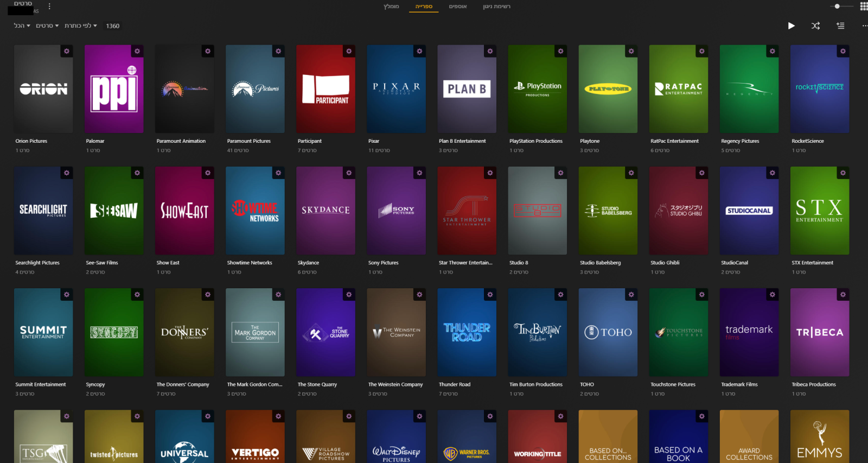Click the badge icon on RocketScience poster
The height and width of the screenshot is (463, 868).
[843, 51]
